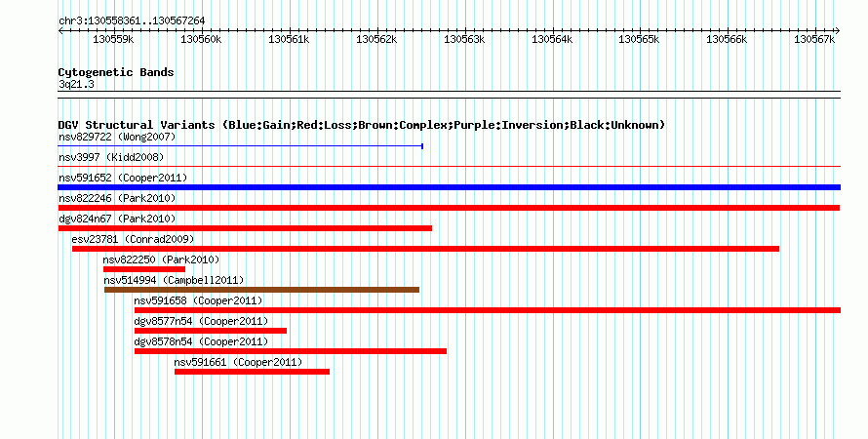Click the 130561k ruler tick label
Viewport: 868px width, 439px height.
click(289, 39)
